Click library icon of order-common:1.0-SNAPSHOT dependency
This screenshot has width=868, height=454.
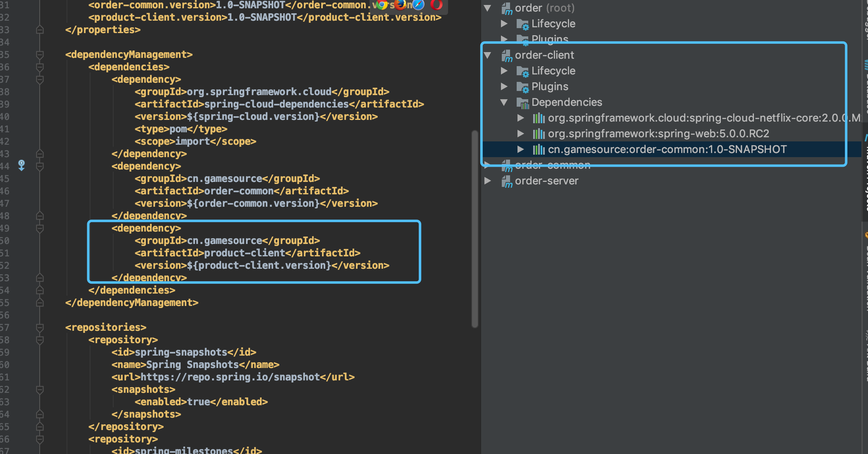point(539,150)
